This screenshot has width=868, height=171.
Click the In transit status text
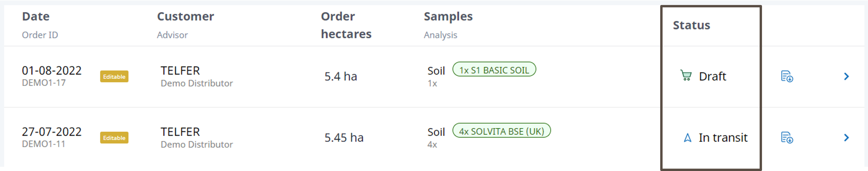[723, 138]
